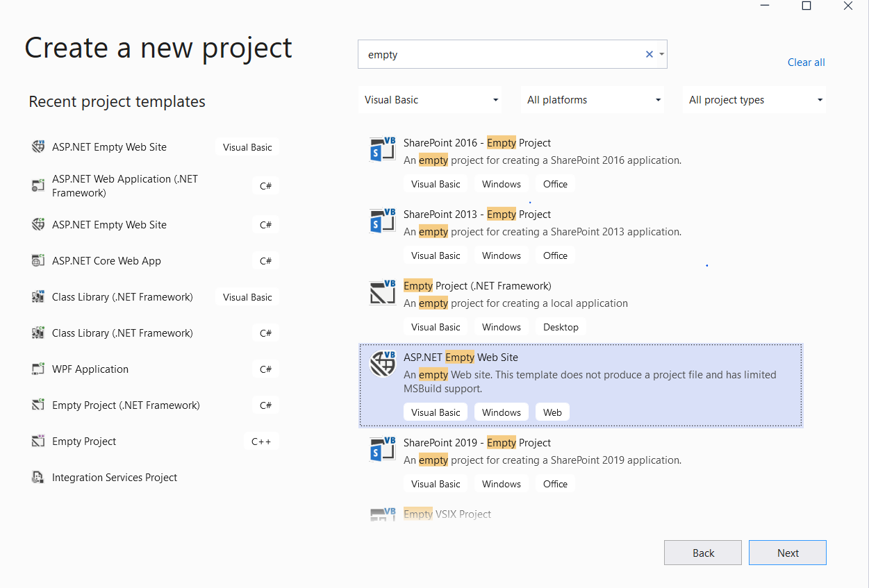Click the SharePoint 2016 application description text
869x588 pixels.
tap(543, 160)
